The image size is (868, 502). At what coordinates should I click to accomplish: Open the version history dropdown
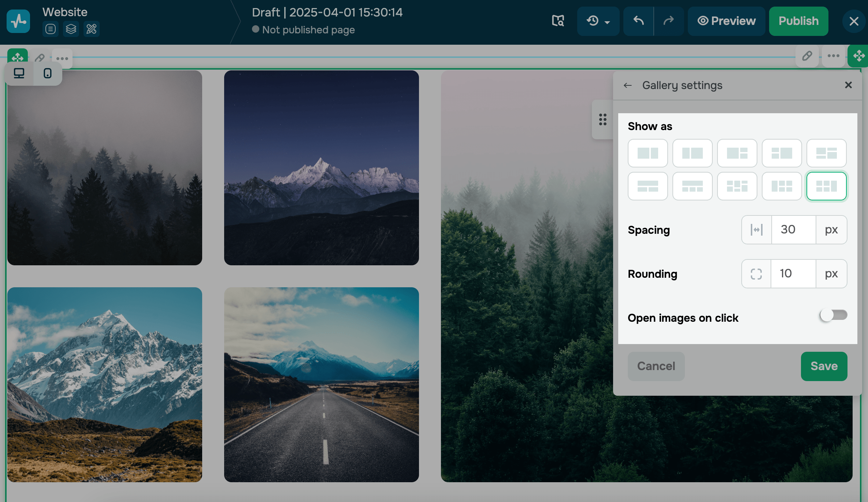598,21
